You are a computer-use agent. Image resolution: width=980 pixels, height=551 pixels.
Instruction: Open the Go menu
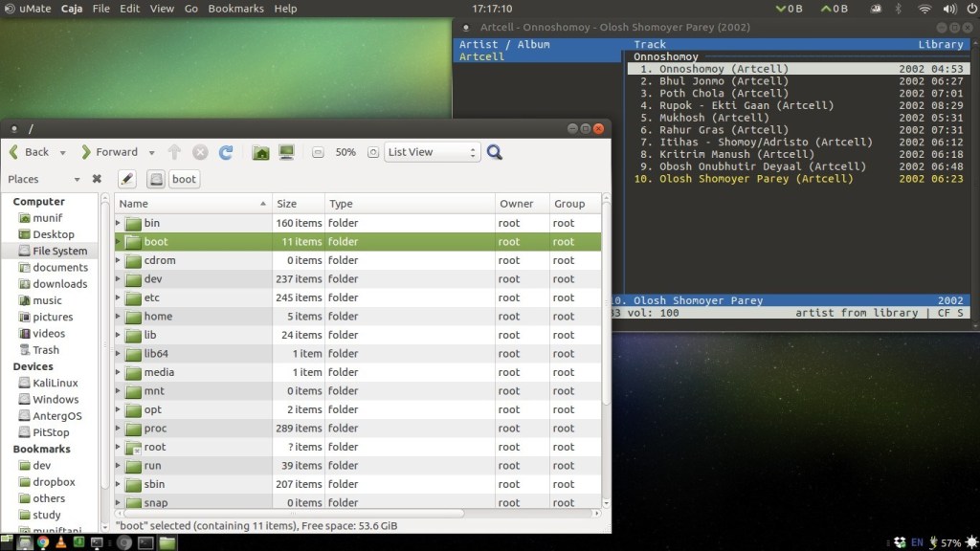pyautogui.click(x=191, y=9)
